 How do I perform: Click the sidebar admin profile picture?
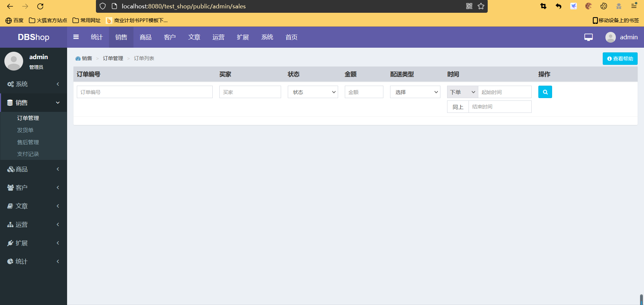(14, 61)
